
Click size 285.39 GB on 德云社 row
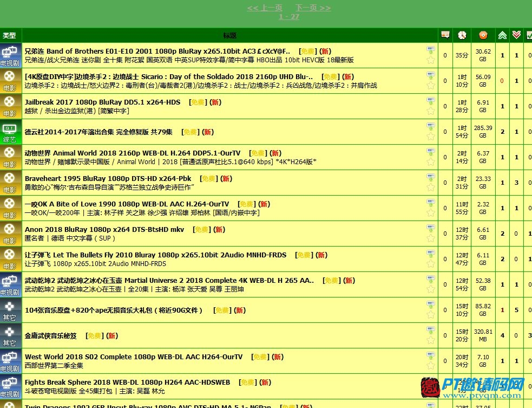tap(483, 132)
